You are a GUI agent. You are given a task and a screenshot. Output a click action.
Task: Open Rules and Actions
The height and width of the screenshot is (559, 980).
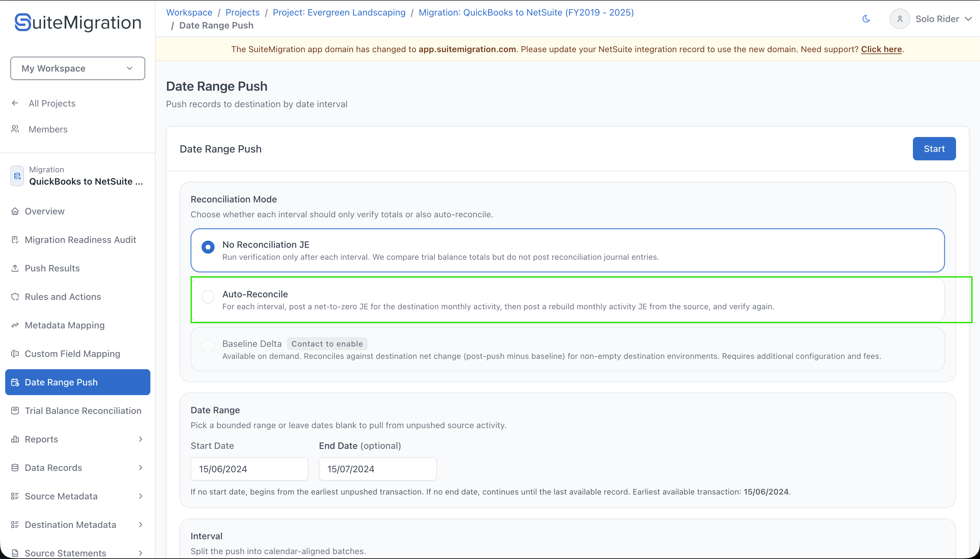(77, 296)
